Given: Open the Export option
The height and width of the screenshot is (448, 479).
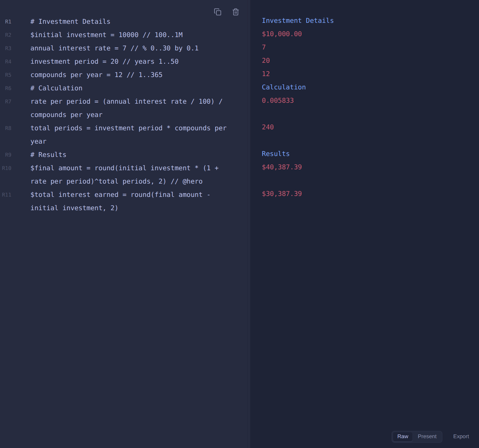Looking at the screenshot, I should (x=461, y=437).
